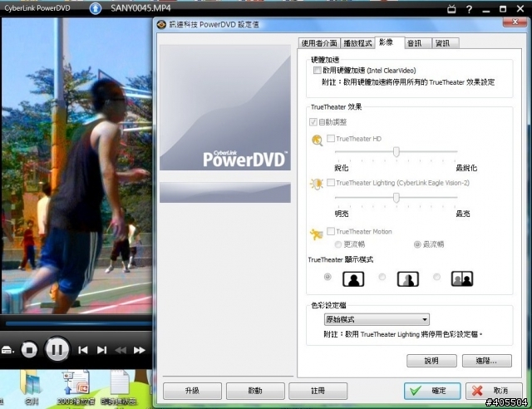
Task: Click the PowerDVD upgrade arrow icon in title bar
Action: point(96,8)
